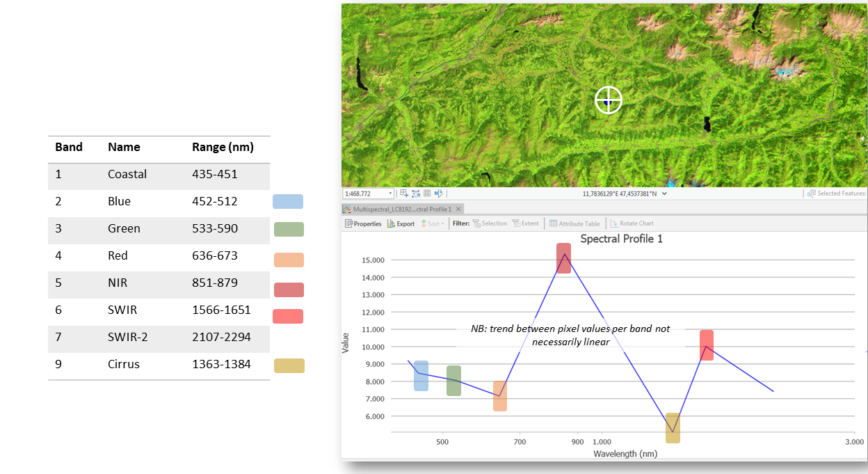
Task: Click the map scale input field
Action: [365, 193]
